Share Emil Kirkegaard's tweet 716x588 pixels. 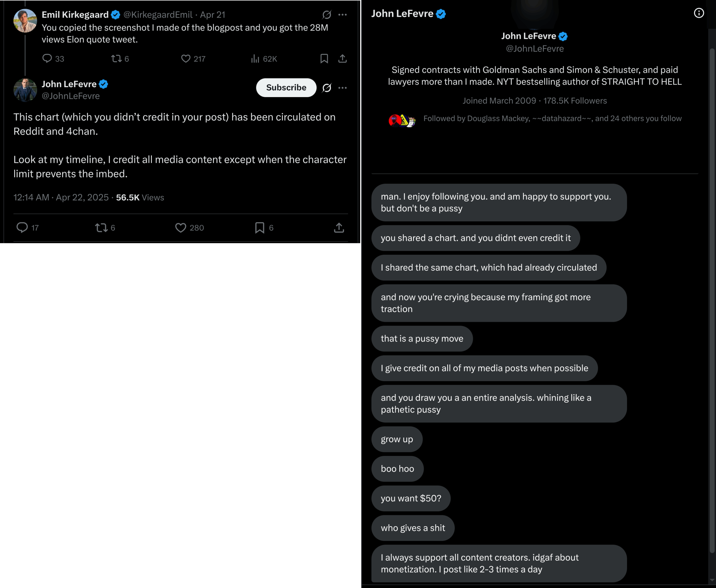[x=342, y=58]
